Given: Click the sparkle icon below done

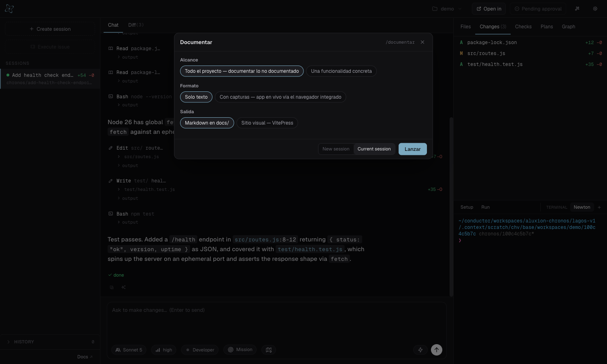Looking at the screenshot, I should (123, 288).
